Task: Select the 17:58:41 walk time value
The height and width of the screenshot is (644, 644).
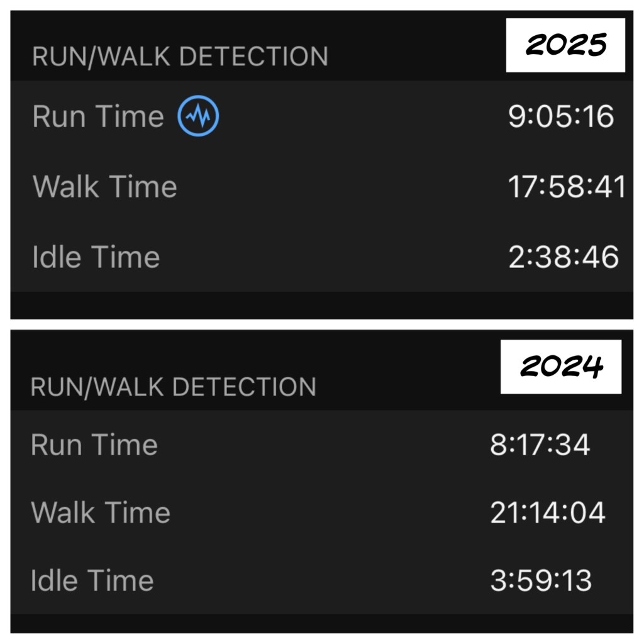Action: (x=567, y=187)
